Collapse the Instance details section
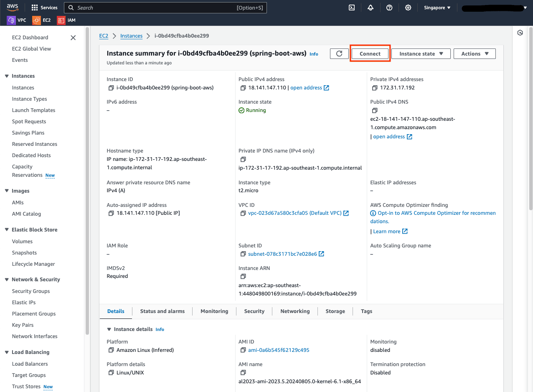The height and width of the screenshot is (392, 533). [109, 329]
